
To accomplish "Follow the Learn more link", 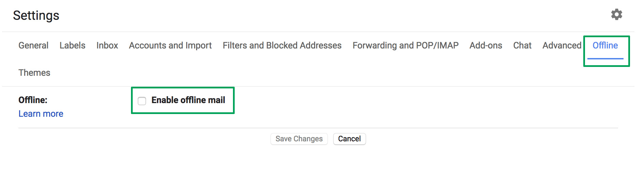I will pyautogui.click(x=41, y=114).
